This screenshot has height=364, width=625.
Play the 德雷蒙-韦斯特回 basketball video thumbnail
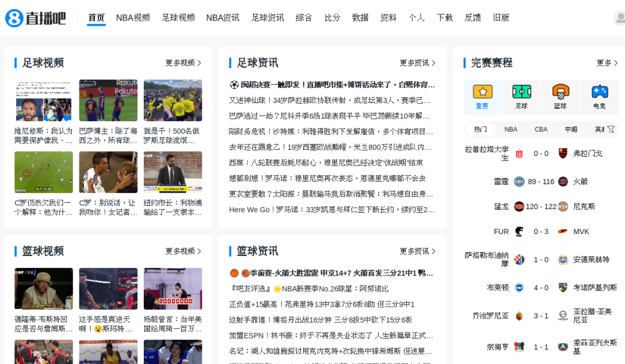tap(44, 288)
